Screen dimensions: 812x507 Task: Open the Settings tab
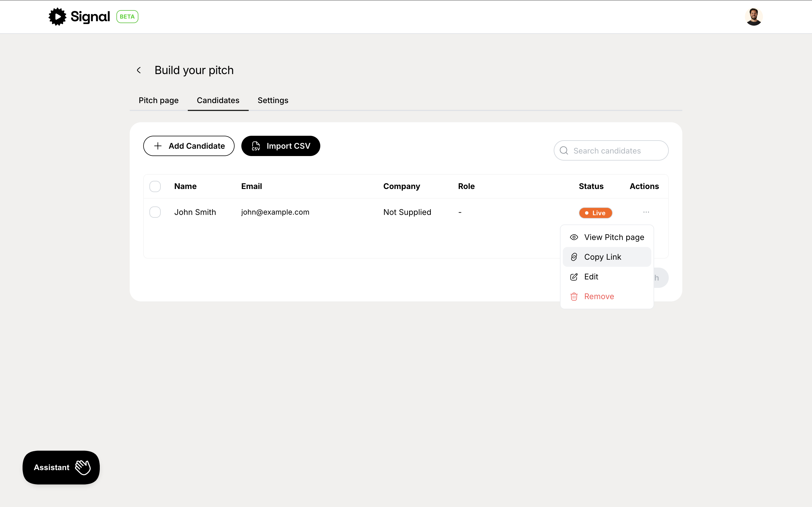tap(273, 100)
